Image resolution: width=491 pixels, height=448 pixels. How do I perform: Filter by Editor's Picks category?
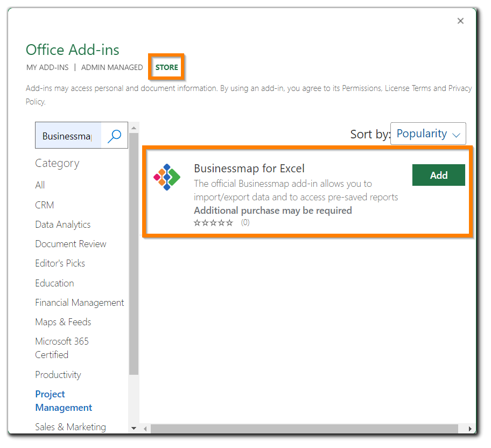[x=60, y=263]
